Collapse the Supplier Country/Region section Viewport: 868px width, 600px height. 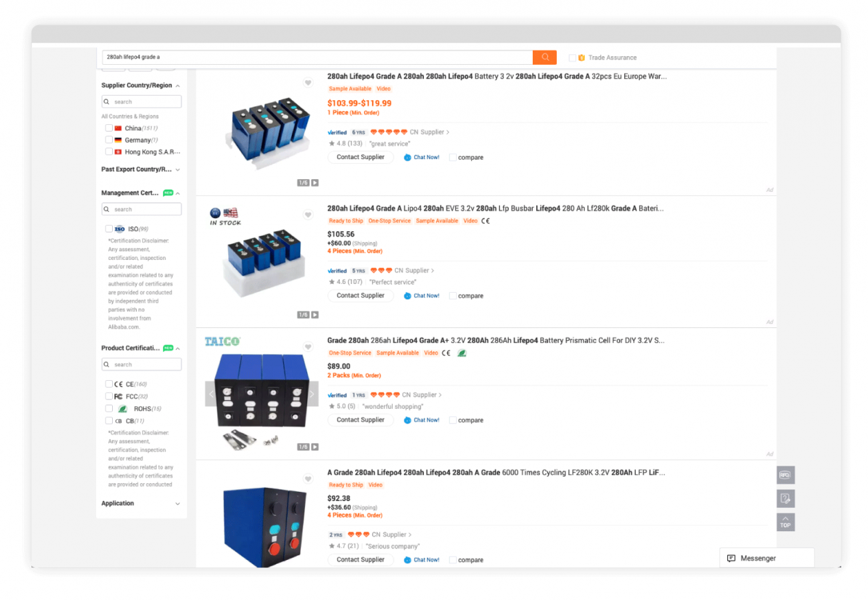pos(178,86)
